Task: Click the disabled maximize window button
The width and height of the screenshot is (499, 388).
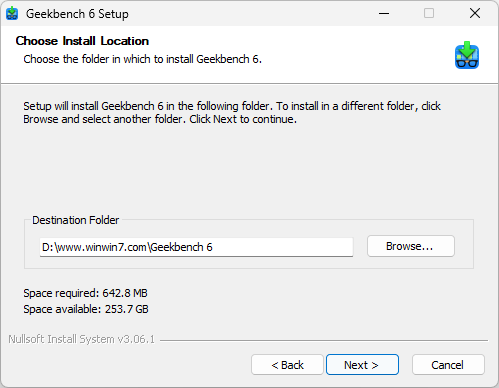Action: point(429,14)
